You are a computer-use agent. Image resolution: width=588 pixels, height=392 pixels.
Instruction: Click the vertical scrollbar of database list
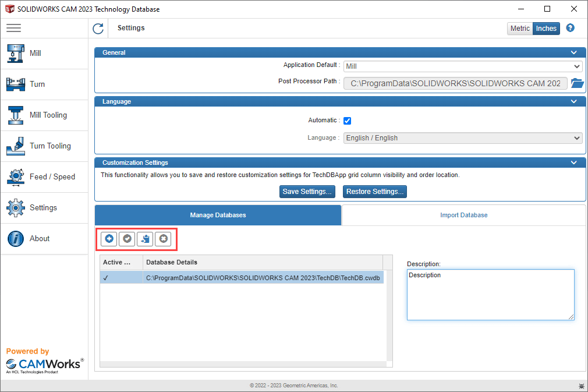(389, 316)
